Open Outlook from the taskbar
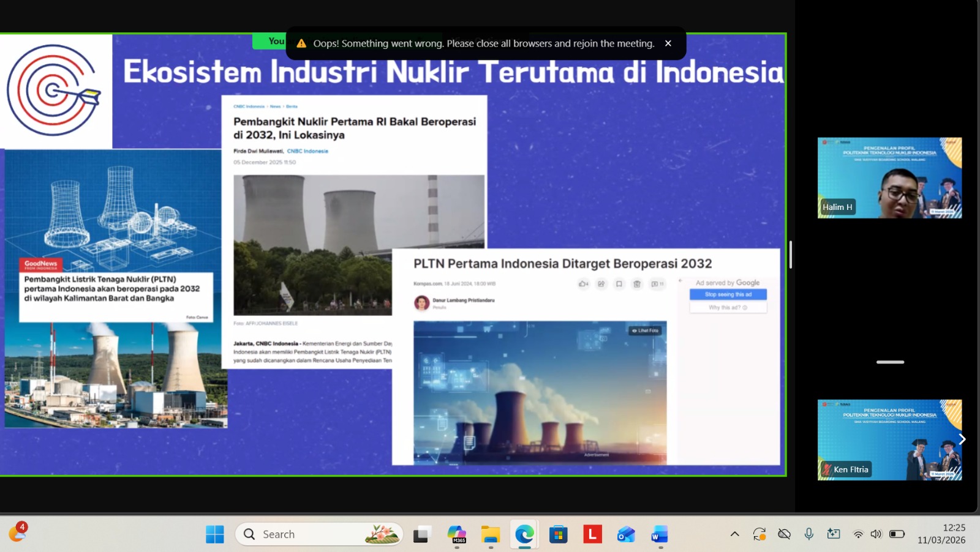The width and height of the screenshot is (980, 552). click(625, 534)
